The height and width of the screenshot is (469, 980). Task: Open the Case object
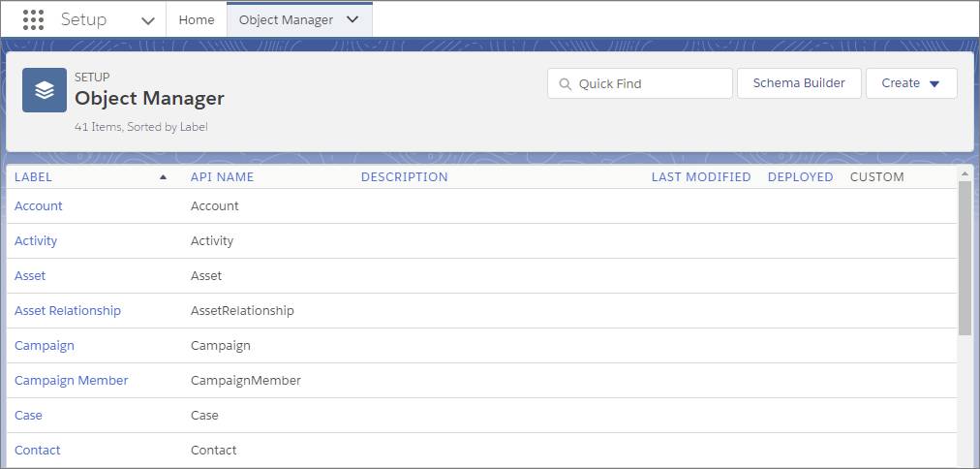[x=28, y=416]
